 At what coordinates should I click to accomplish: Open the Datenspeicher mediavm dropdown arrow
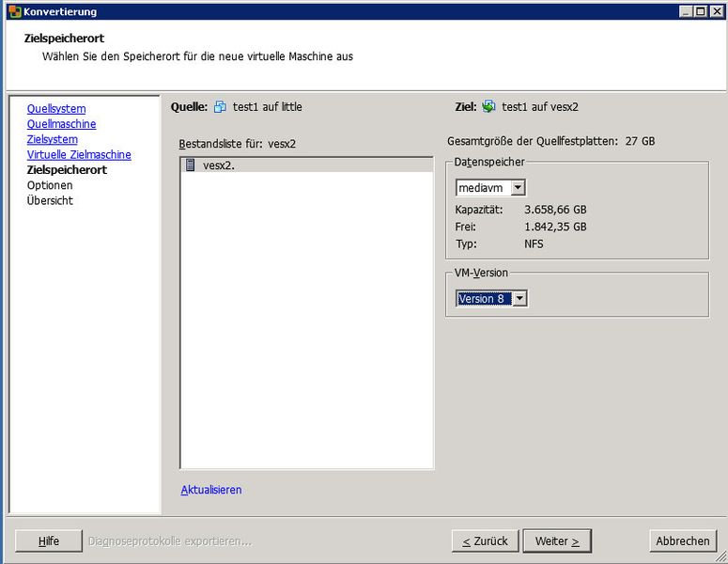tap(518, 188)
